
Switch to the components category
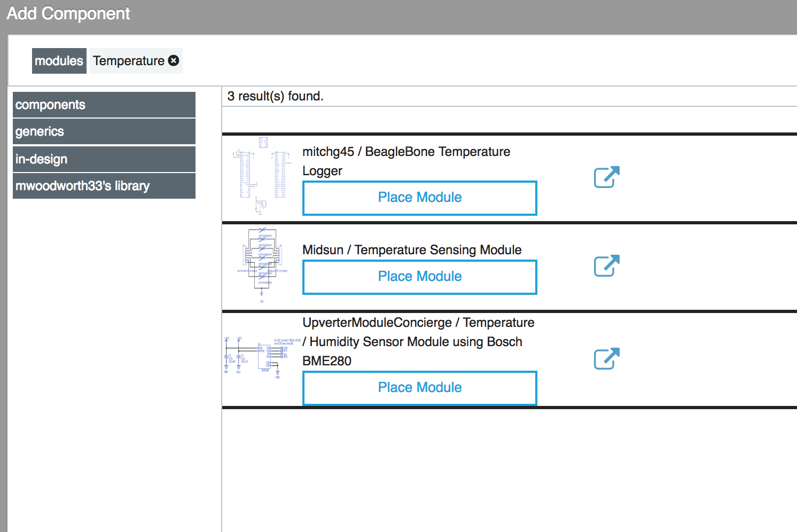click(x=104, y=105)
